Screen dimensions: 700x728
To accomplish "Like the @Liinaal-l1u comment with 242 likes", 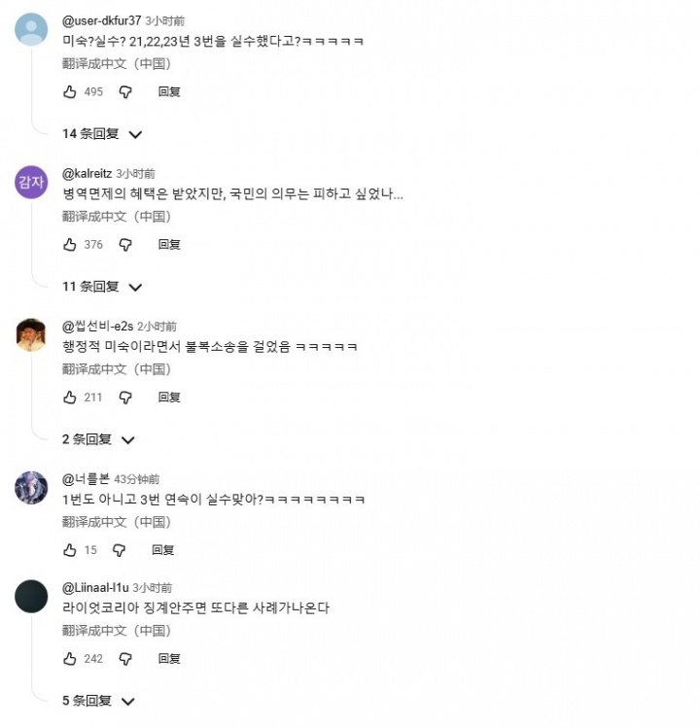I will pyautogui.click(x=70, y=659).
